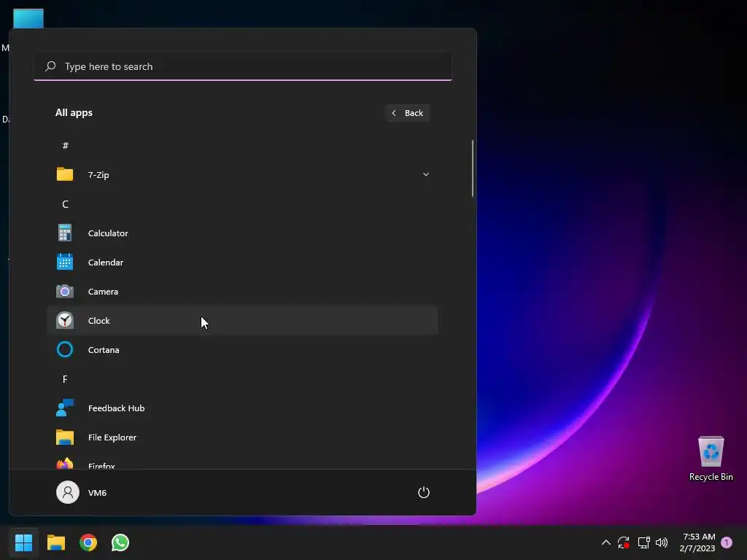Open the Cortana app icon
Image resolution: width=747 pixels, height=560 pixels.
tap(65, 349)
